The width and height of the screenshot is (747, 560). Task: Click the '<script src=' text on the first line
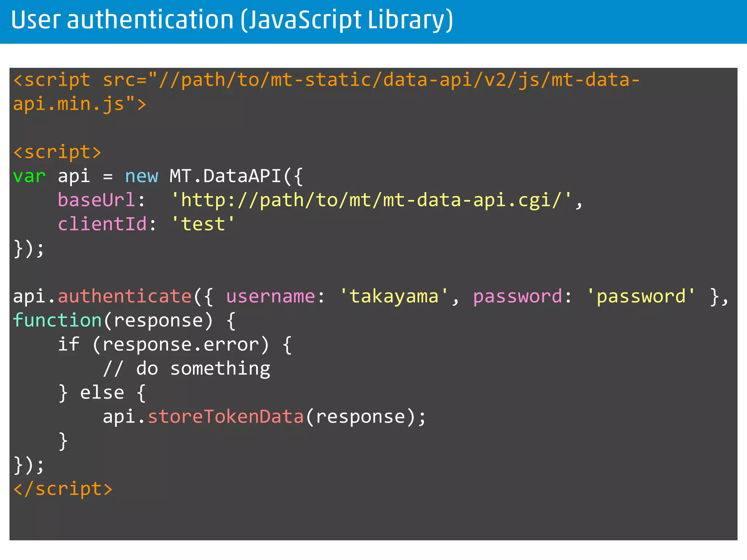(x=80, y=80)
